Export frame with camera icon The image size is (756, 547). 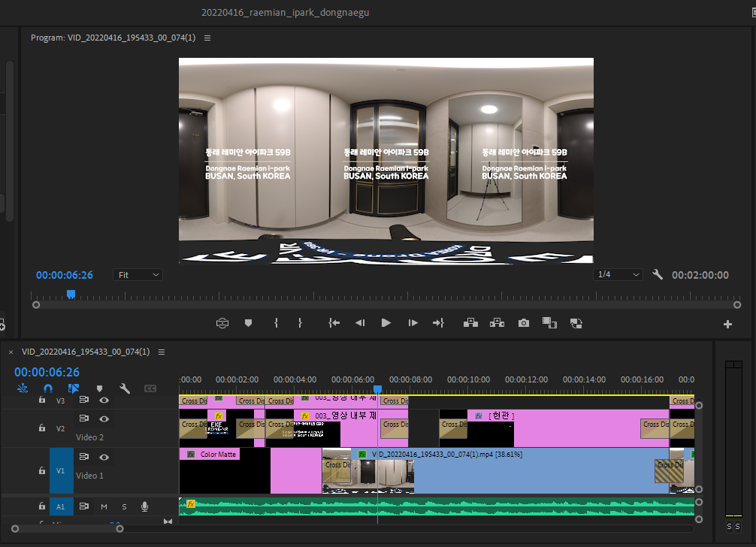[524, 323]
